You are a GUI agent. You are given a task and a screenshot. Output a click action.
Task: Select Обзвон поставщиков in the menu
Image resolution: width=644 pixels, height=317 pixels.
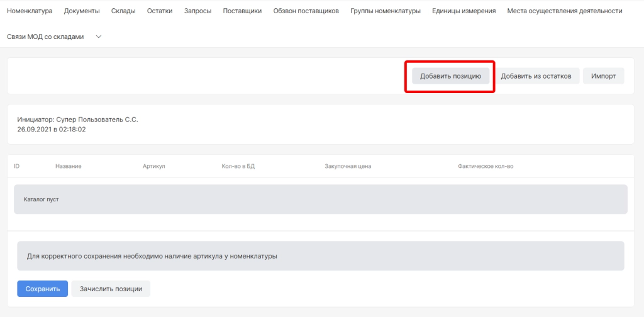pyautogui.click(x=306, y=11)
